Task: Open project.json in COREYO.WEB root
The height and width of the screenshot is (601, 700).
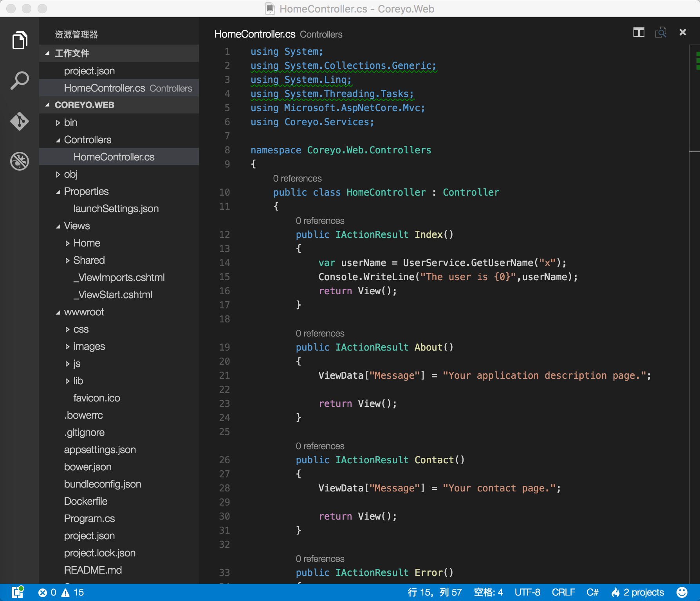Action: [x=119, y=536]
